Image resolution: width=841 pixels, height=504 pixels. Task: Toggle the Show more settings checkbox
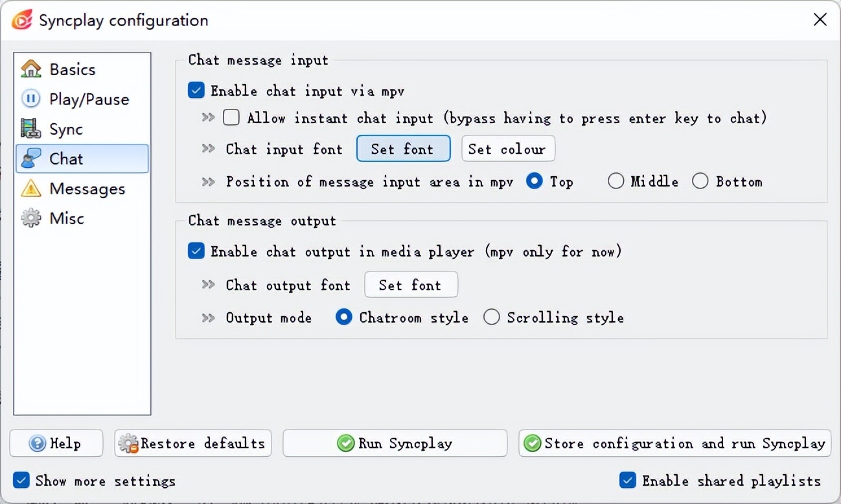click(x=21, y=480)
